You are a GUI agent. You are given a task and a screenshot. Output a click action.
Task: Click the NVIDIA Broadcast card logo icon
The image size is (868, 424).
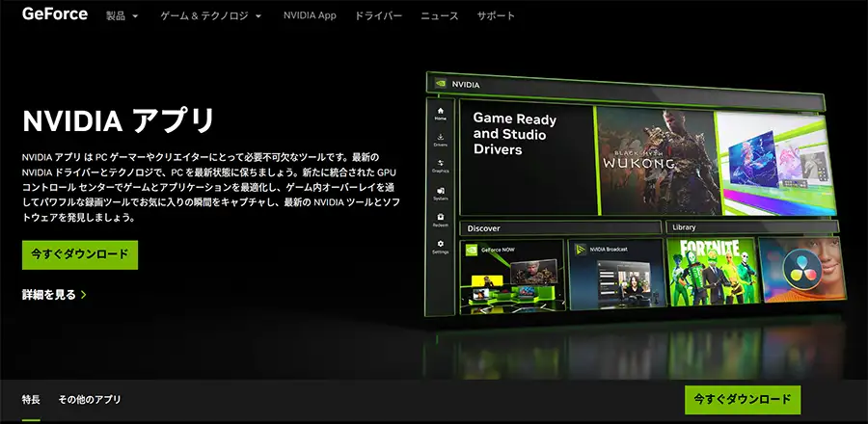581,250
